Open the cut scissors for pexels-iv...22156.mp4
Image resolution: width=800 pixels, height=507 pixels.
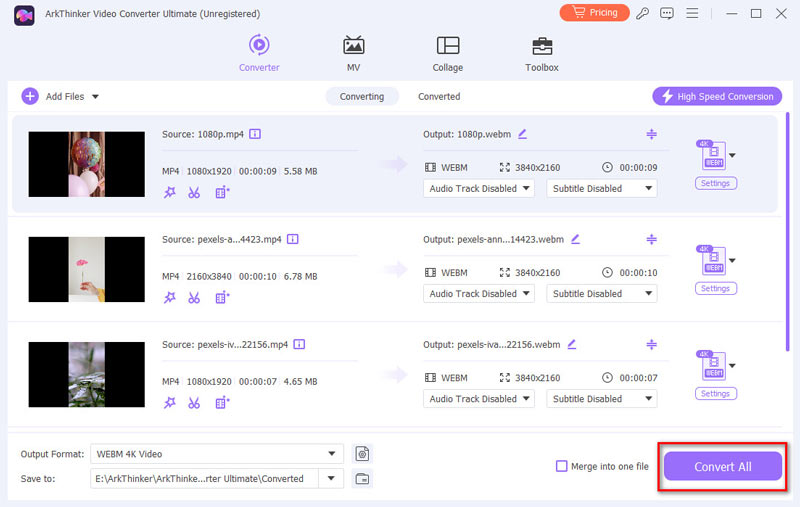[x=194, y=402]
